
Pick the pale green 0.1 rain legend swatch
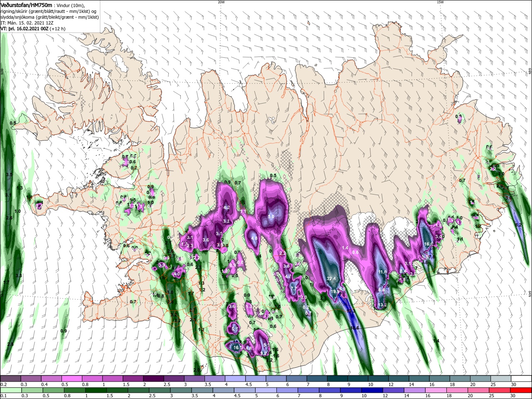coord(10,390)
